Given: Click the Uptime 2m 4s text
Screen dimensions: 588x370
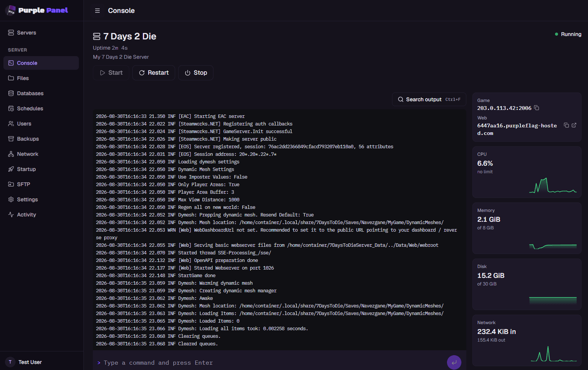Looking at the screenshot, I should [110, 48].
